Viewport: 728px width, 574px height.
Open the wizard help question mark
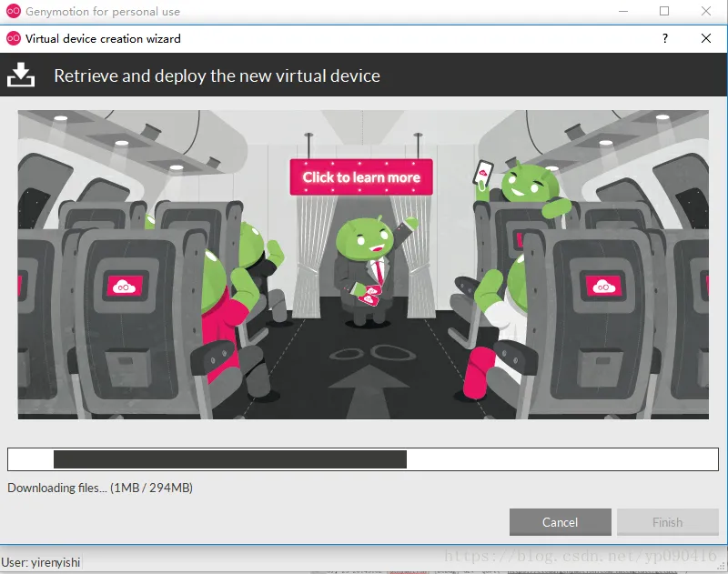(665, 38)
